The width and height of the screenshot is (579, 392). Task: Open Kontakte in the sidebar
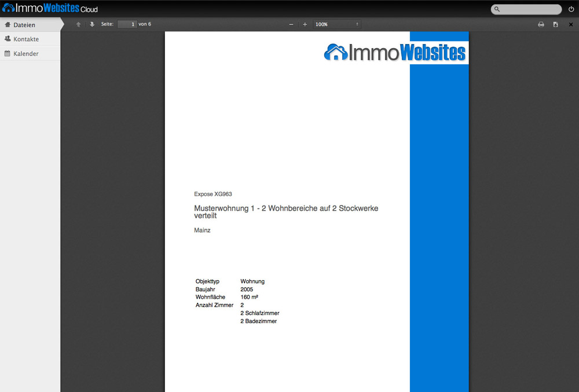point(30,39)
